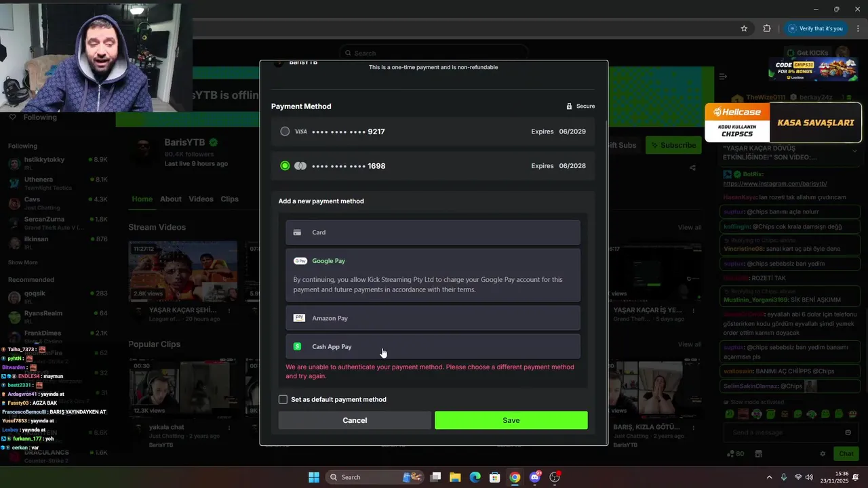Expand the Card payment option
868x488 pixels.
(x=433, y=232)
